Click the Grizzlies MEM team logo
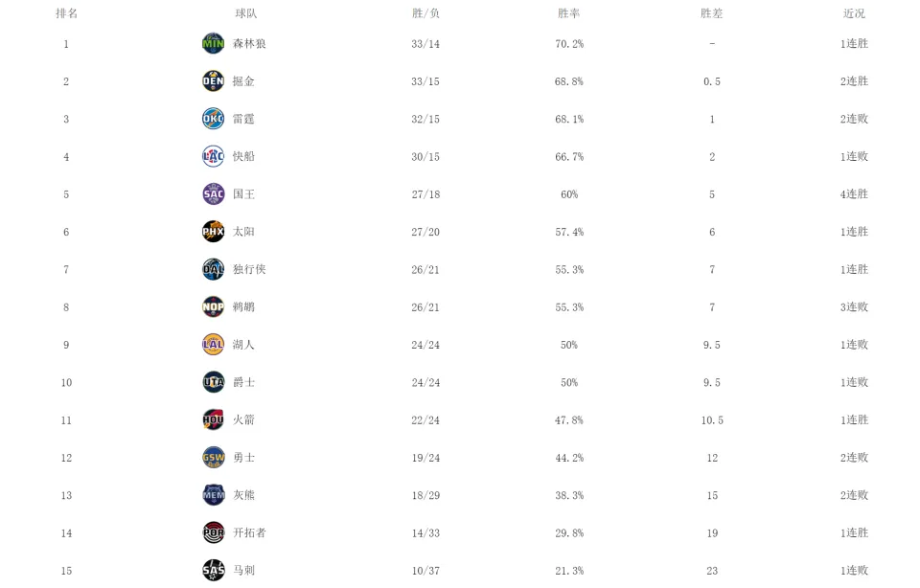Image resolution: width=920 pixels, height=588 pixels. (213, 495)
